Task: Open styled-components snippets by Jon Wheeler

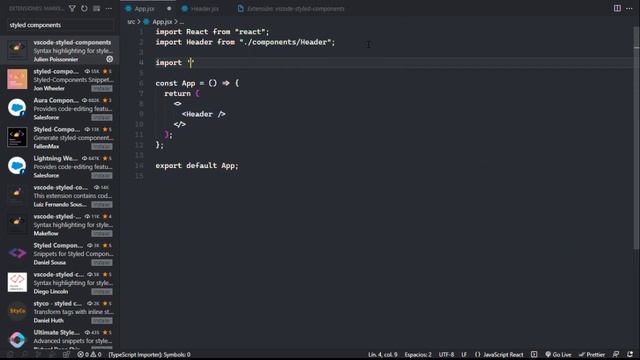Action: pyautogui.click(x=60, y=79)
